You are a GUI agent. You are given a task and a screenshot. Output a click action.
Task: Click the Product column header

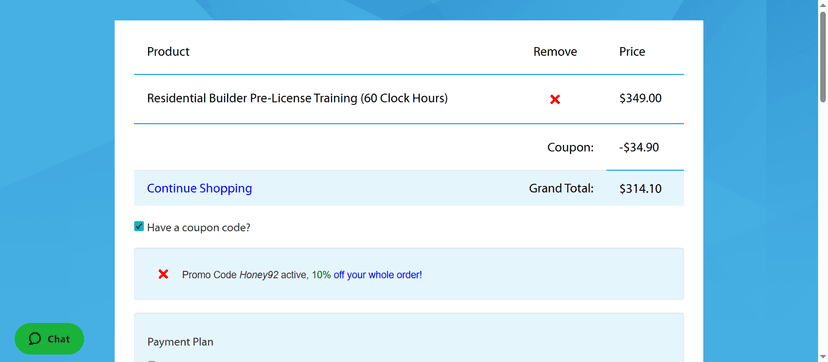tap(168, 52)
